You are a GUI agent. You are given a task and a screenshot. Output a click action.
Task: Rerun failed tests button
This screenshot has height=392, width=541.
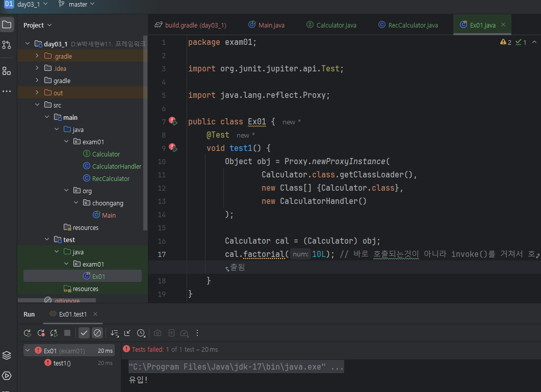pos(41,333)
